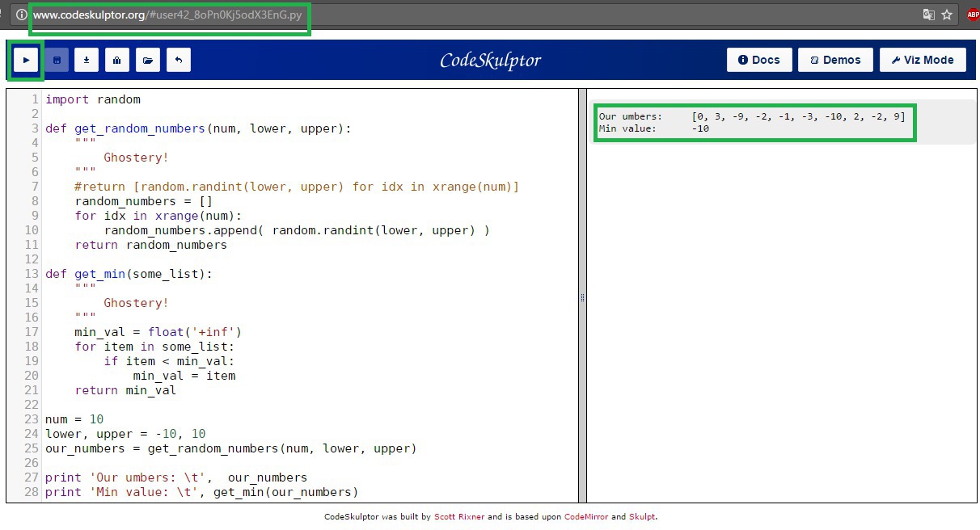
Task: Switch to Viz Mode
Action: (923, 60)
